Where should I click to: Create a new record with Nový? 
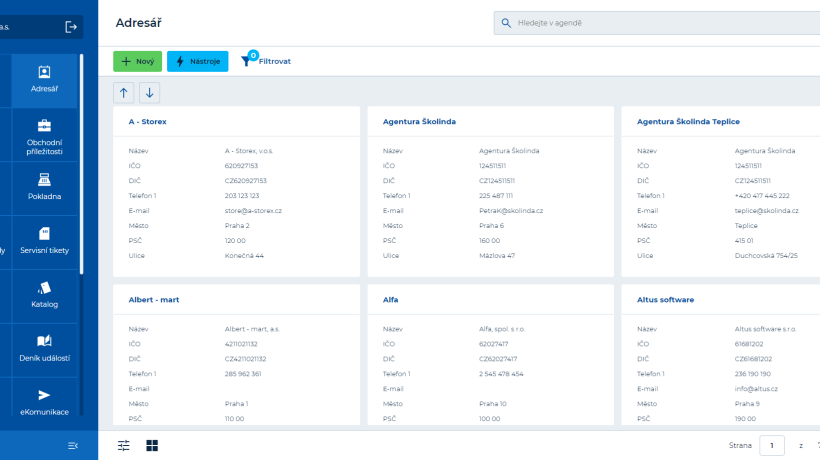tap(138, 61)
